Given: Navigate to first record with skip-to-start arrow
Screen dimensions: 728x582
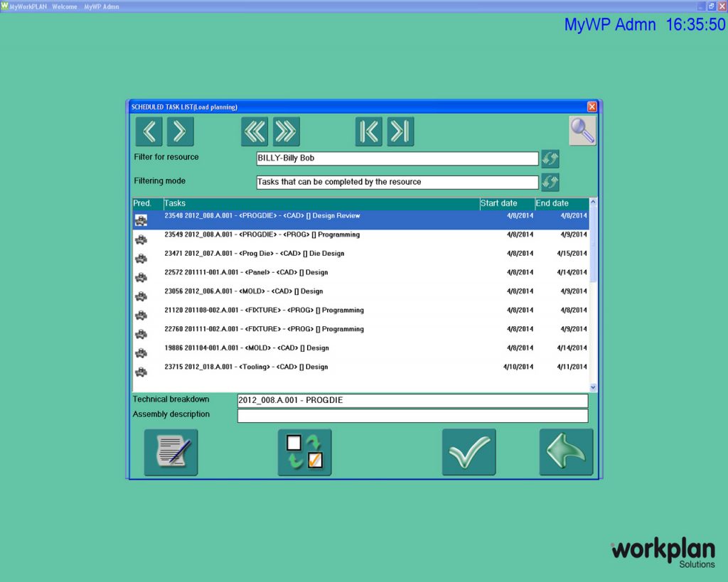Looking at the screenshot, I should 368,131.
